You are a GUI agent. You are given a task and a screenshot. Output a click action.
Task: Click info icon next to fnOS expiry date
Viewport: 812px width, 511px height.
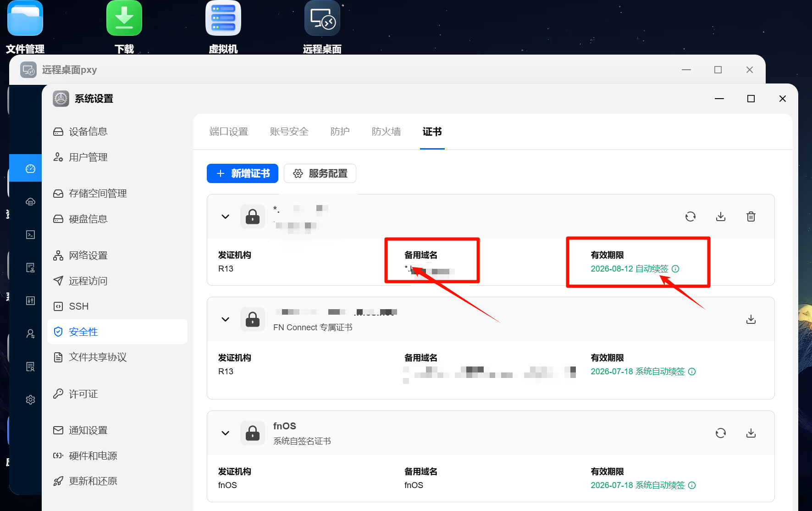(692, 485)
